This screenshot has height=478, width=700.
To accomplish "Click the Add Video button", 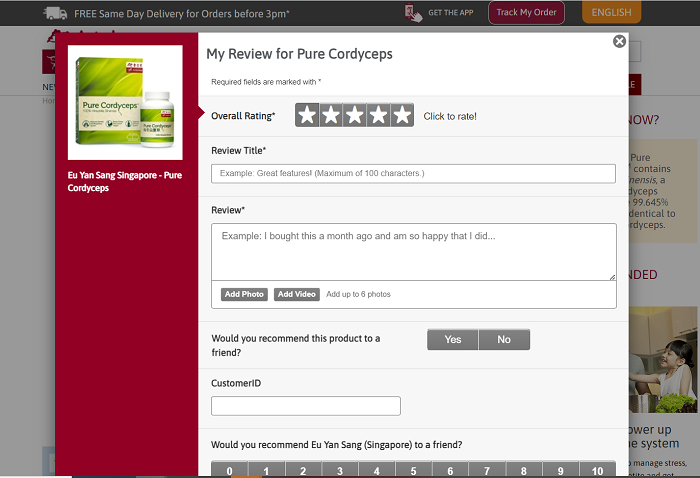I will pyautogui.click(x=297, y=294).
